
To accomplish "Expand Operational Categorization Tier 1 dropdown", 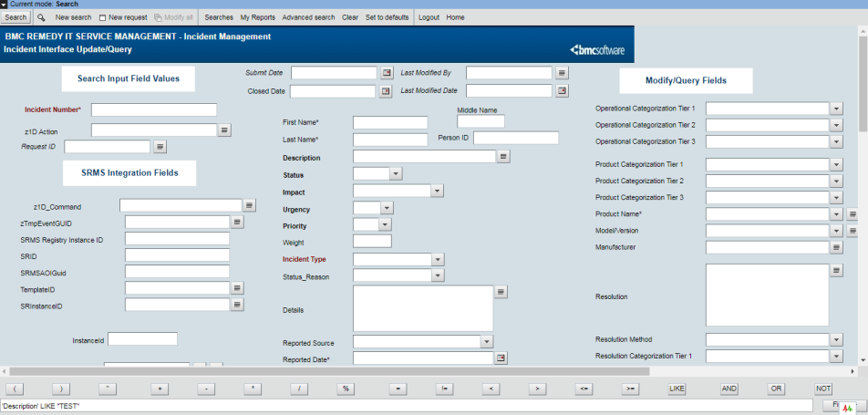I will [836, 109].
